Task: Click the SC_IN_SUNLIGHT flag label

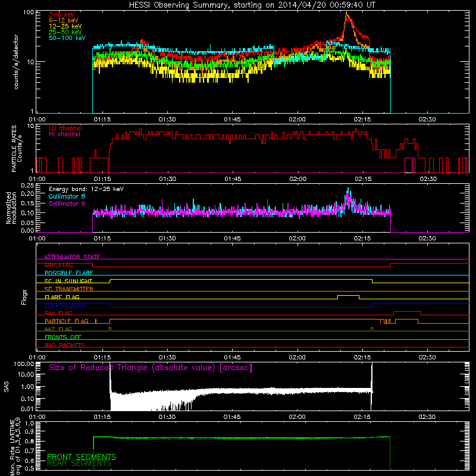Action: tap(68, 281)
